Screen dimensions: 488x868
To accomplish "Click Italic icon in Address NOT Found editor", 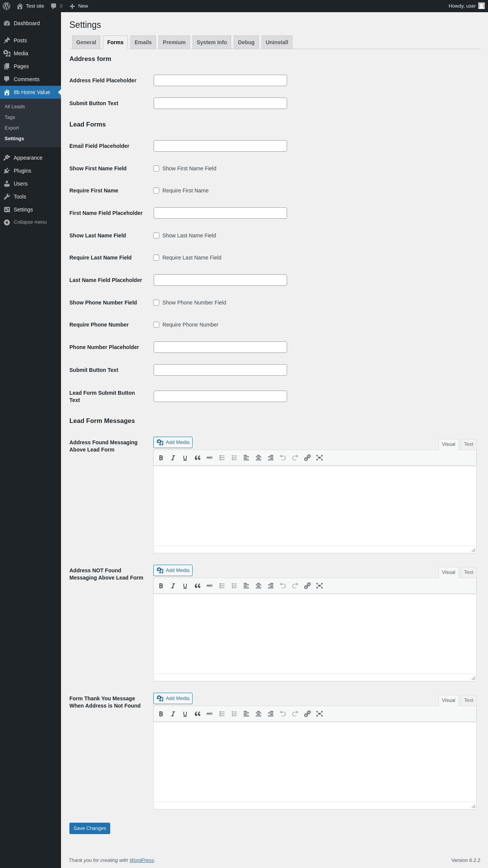I will [x=173, y=586].
